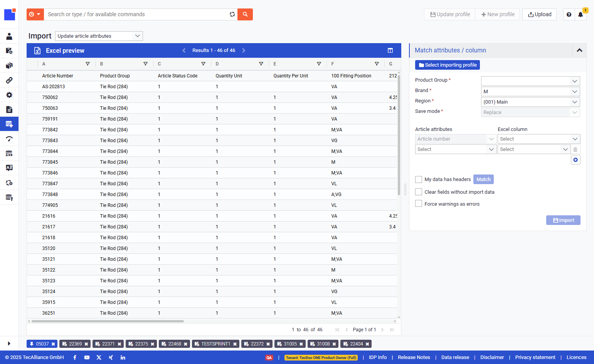Screen dimensions: 594x364
Task: Check Clear fields without import data
Action: pos(419,192)
